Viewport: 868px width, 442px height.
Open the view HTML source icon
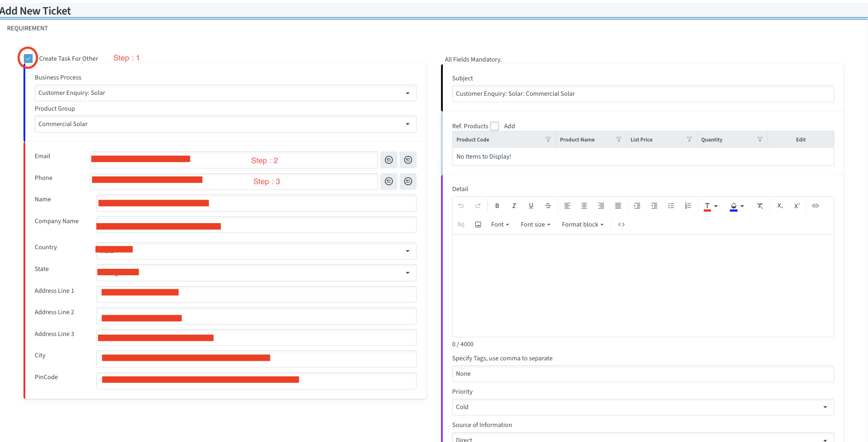click(621, 224)
